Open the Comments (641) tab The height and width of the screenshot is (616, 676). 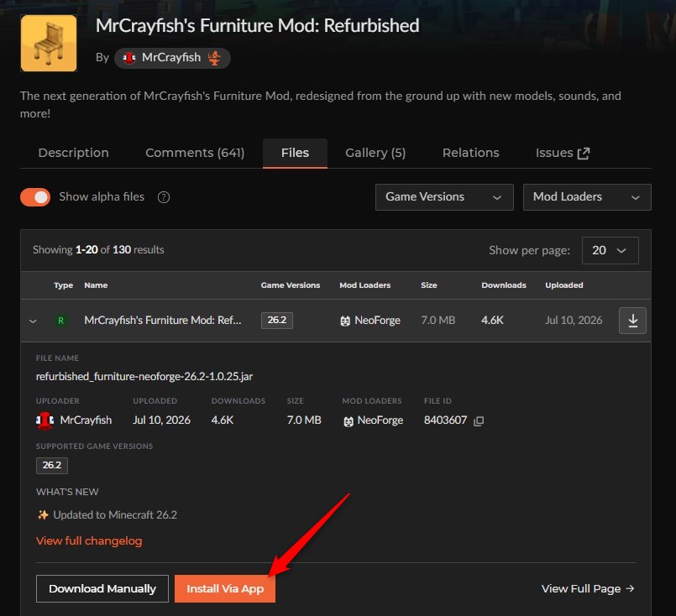point(195,153)
